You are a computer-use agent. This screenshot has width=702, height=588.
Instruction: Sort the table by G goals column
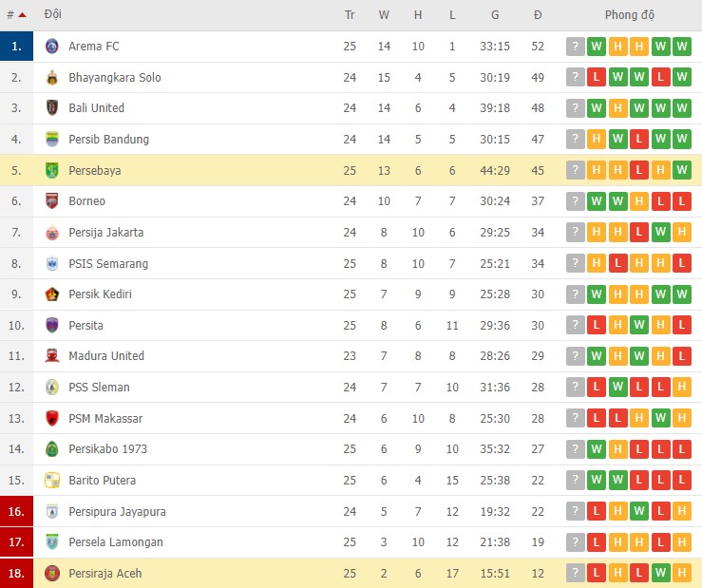point(495,15)
